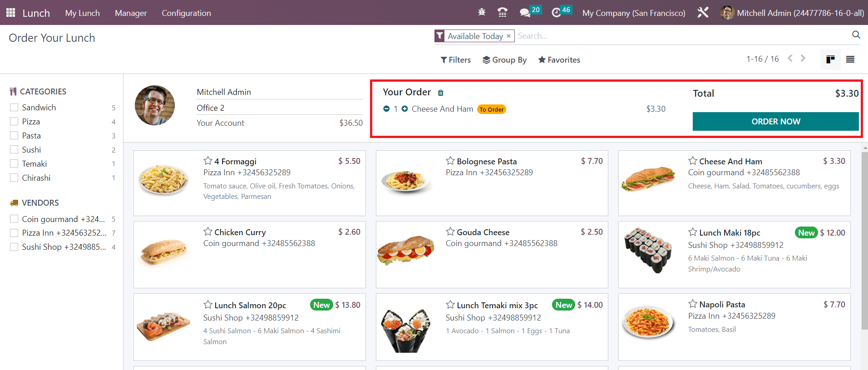The width and height of the screenshot is (868, 370).
Task: Click Cheese And Ham in Your Order
Action: [x=442, y=109]
